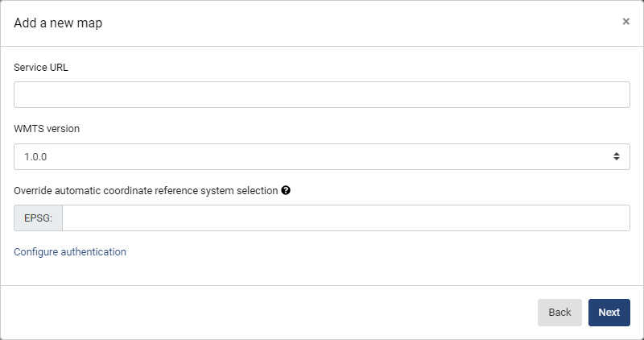Expand the version selector showing 1.0.0
This screenshot has height=340, width=644.
pos(321,156)
